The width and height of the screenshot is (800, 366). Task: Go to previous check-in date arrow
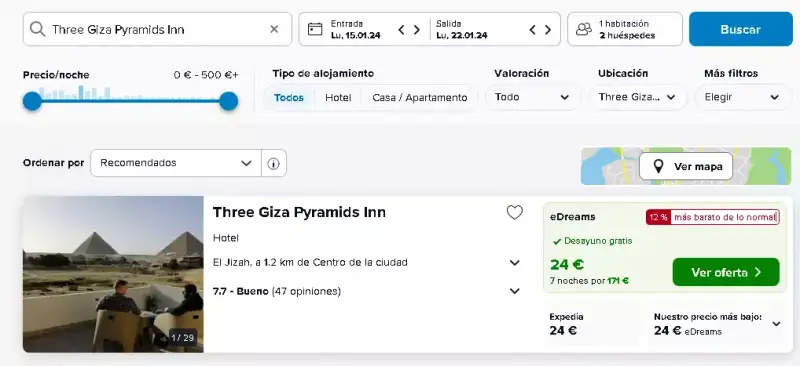coord(401,30)
